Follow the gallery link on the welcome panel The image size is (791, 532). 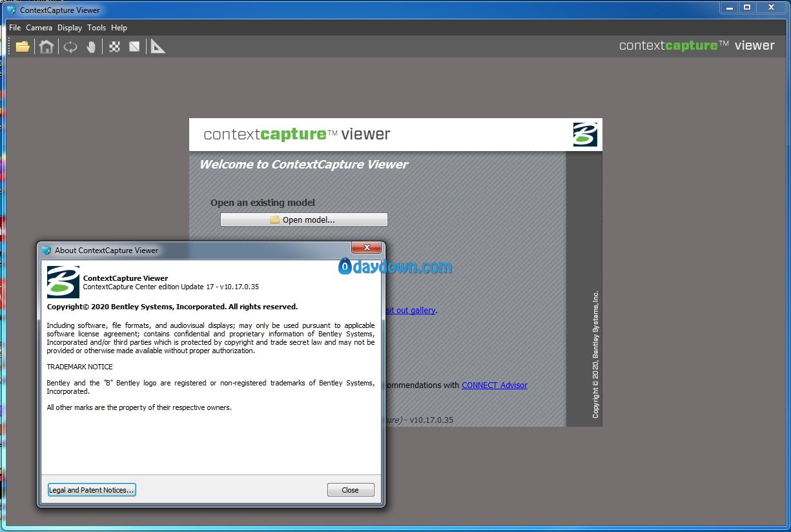tap(410, 310)
